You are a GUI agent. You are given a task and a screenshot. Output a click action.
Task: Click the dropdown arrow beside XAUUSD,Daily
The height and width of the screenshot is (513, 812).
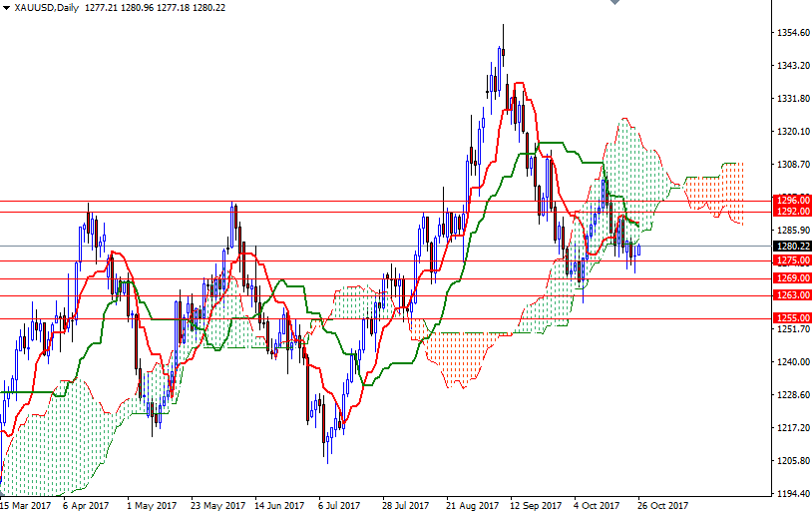(x=6, y=7)
